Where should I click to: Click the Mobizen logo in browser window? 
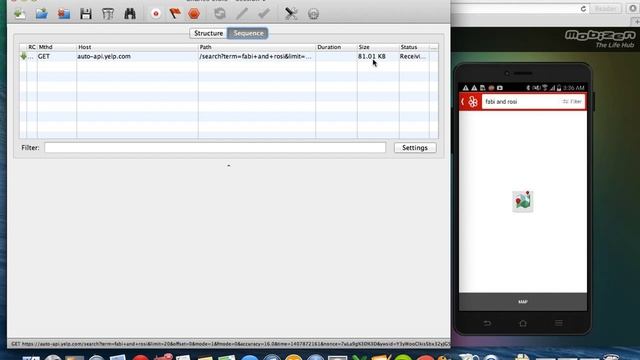click(600, 39)
